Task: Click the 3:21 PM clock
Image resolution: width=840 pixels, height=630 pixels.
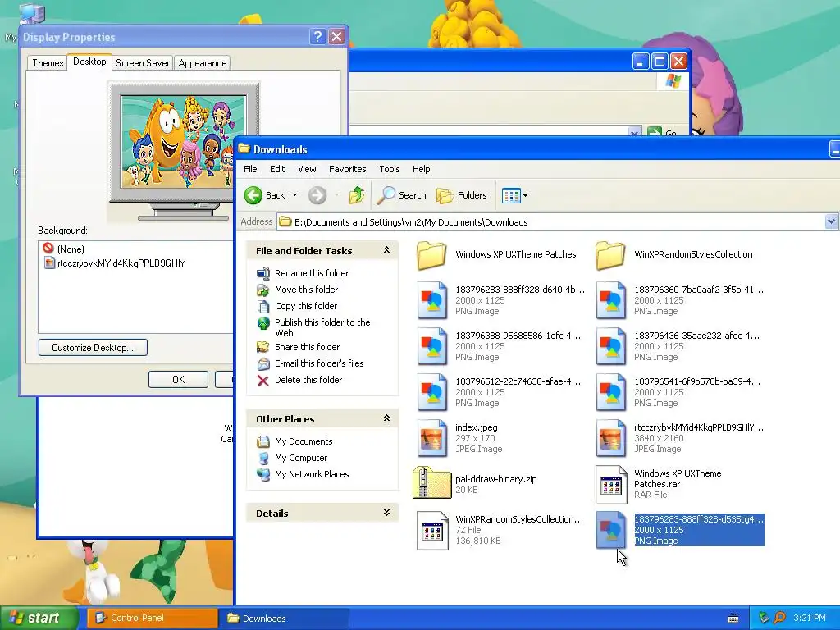Action: [810, 618]
